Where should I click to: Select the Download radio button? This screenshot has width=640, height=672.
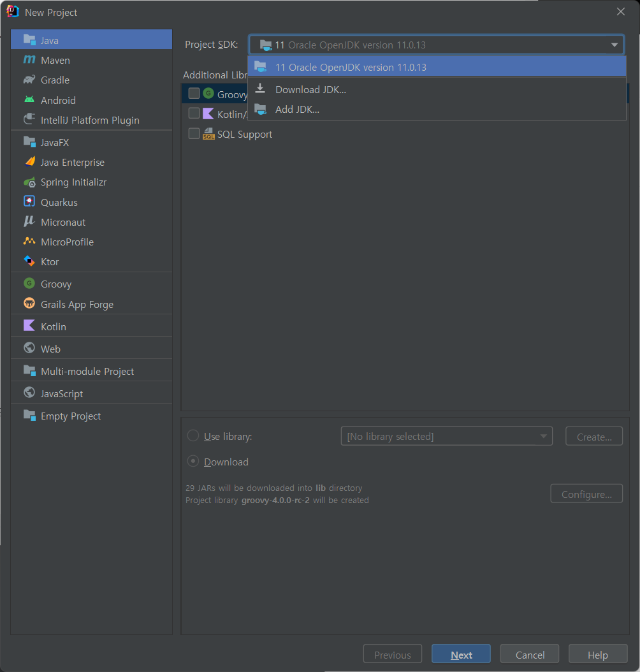pos(193,461)
